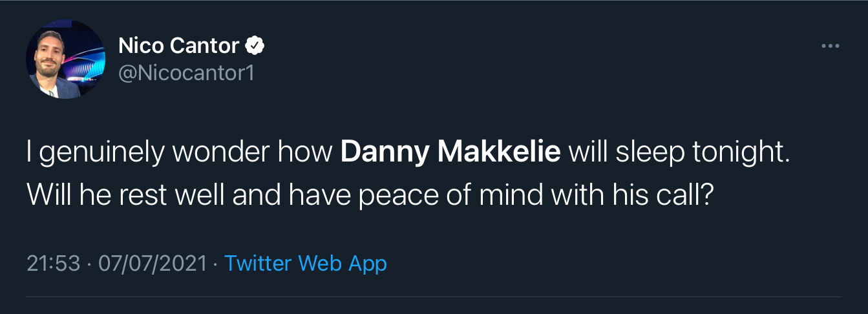Click the Twitter Web App source link

305,263
